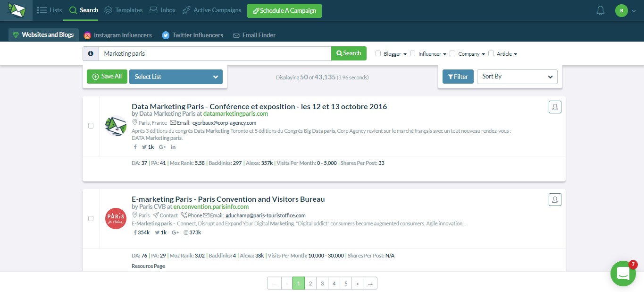This screenshot has width=644, height=292.
Task: Go to results page 2
Action: [x=310, y=283]
